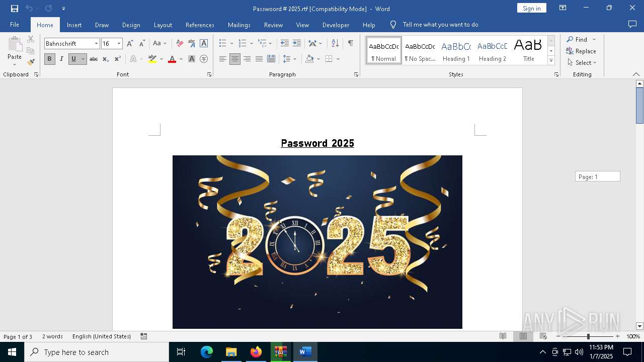Open the Change Case dropdown
The image size is (644, 362).
point(159,43)
